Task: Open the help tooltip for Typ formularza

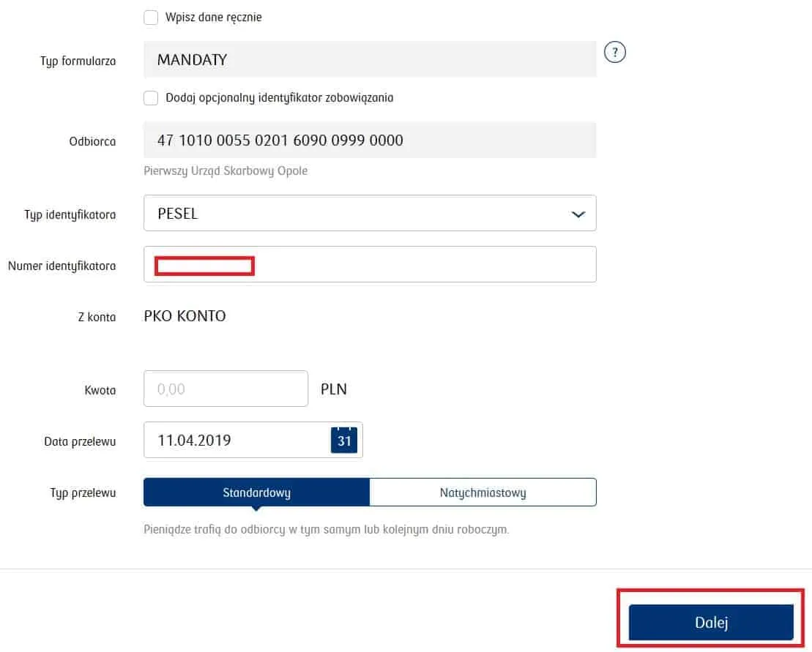Action: [615, 51]
